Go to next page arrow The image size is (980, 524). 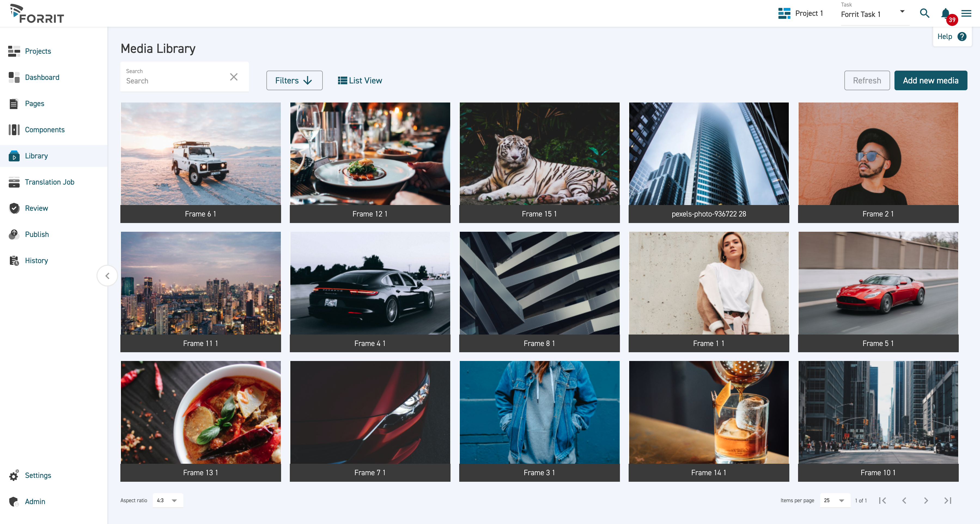[926, 500]
